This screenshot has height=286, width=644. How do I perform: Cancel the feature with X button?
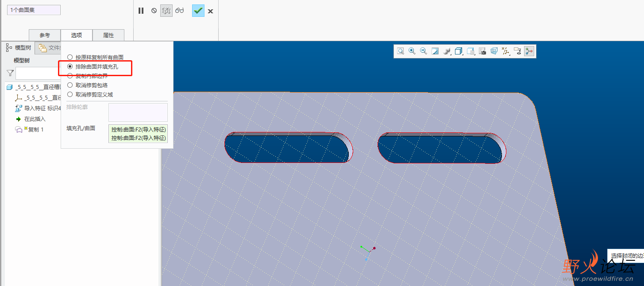[210, 11]
